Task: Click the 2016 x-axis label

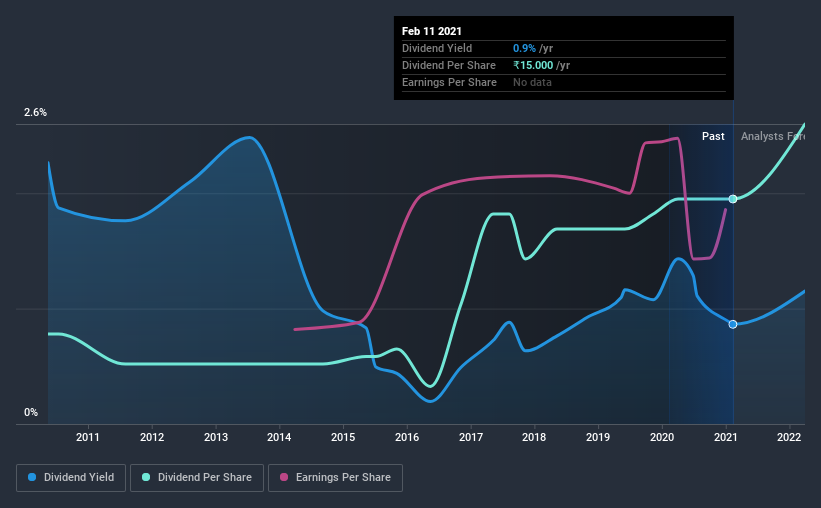Action: pos(407,437)
